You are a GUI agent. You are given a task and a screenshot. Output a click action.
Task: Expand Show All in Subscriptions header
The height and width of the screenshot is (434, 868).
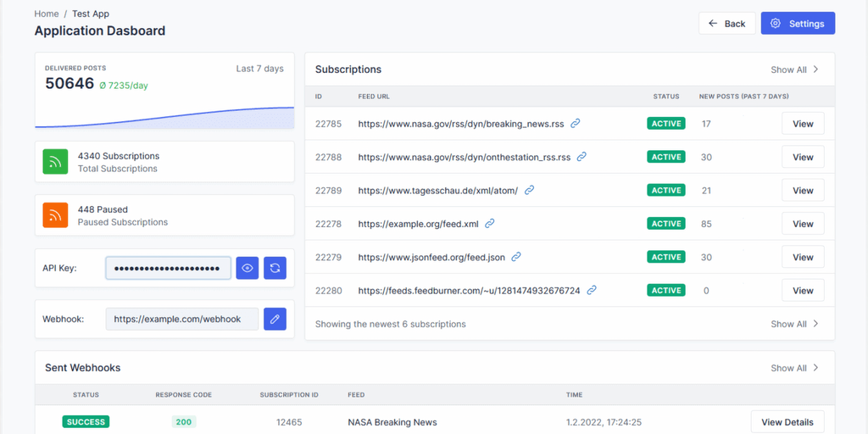(x=794, y=70)
